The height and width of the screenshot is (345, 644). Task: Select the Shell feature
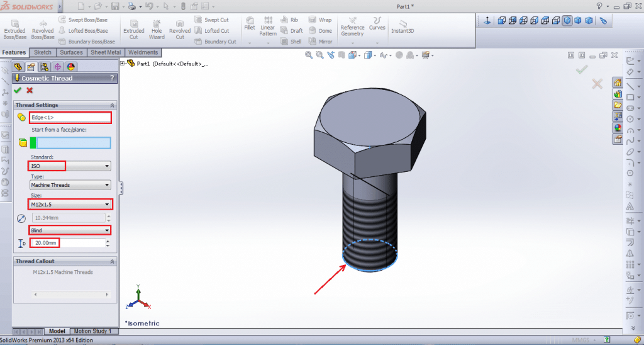pos(291,41)
